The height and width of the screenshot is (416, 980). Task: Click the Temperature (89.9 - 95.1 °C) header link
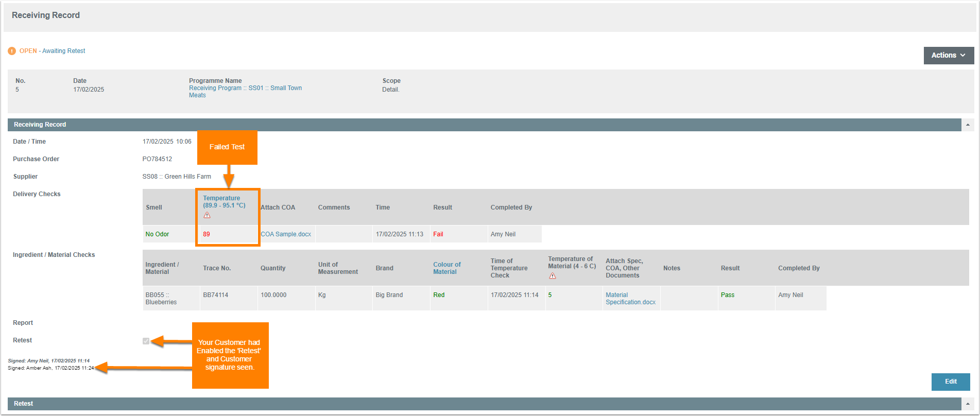click(224, 202)
